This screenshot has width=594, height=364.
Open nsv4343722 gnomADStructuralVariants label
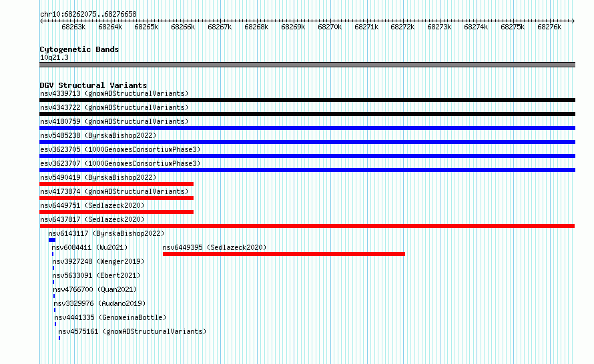(114, 107)
